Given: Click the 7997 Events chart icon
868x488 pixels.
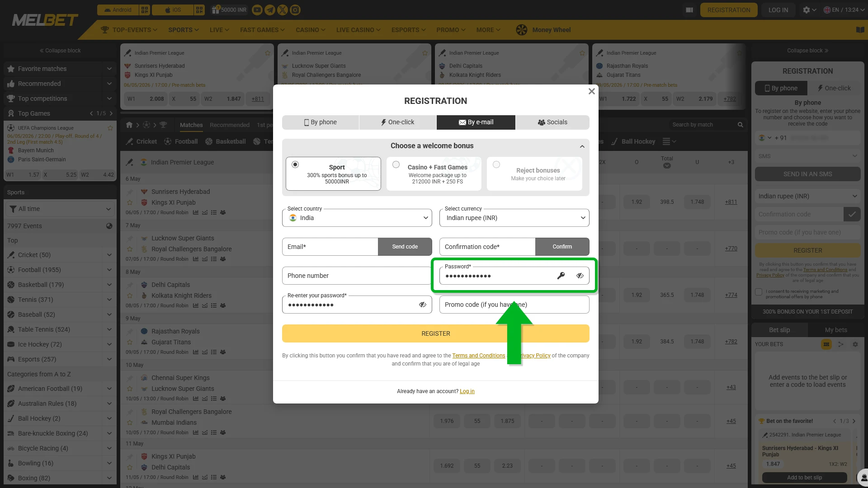Looking at the screenshot, I should tap(109, 226).
